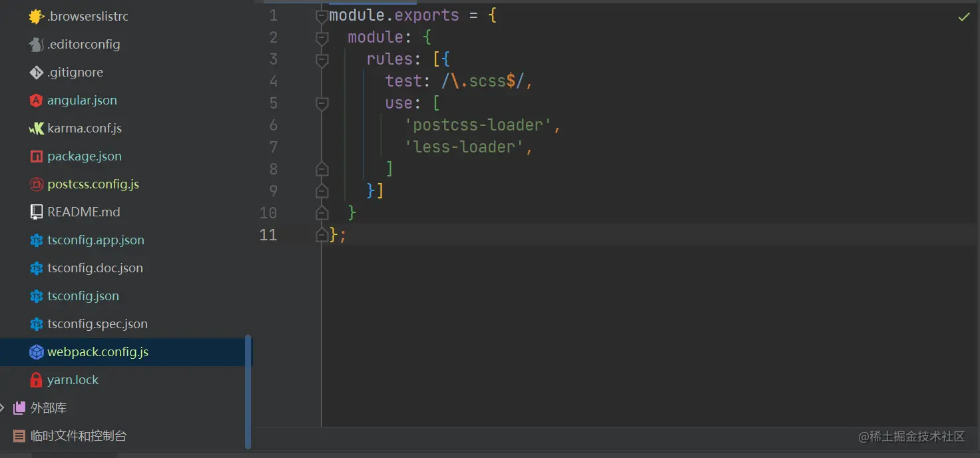Image resolution: width=980 pixels, height=458 pixels.
Task: Click the tsconfig.doc.json file icon
Action: tap(37, 268)
